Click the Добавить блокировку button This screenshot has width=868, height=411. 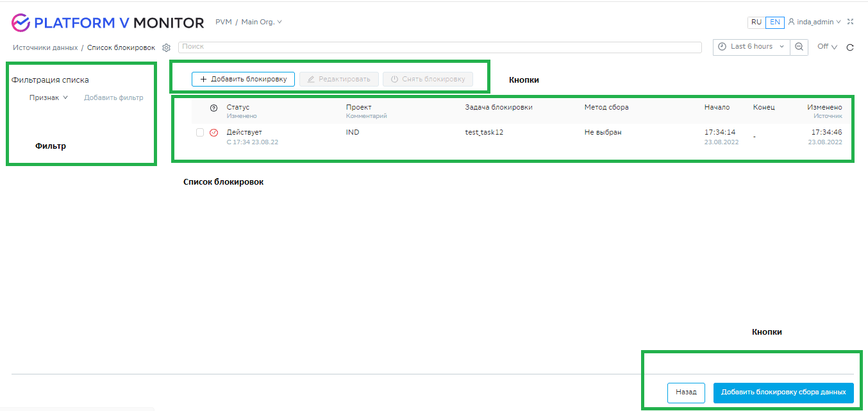click(243, 79)
